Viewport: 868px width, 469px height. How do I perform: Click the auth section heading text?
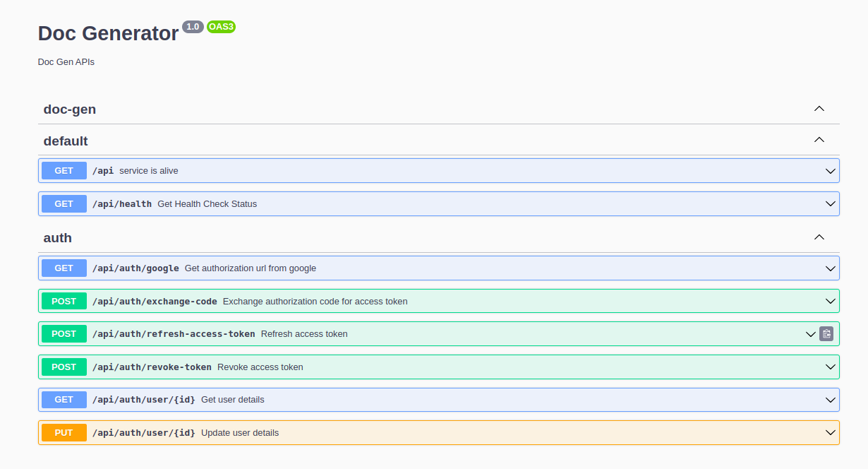coord(57,237)
